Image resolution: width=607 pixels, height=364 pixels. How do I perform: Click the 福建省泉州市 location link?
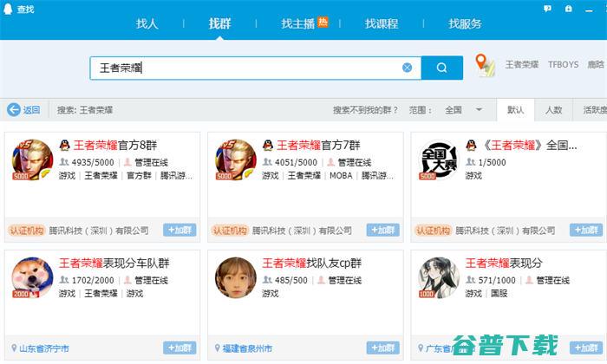247,348
